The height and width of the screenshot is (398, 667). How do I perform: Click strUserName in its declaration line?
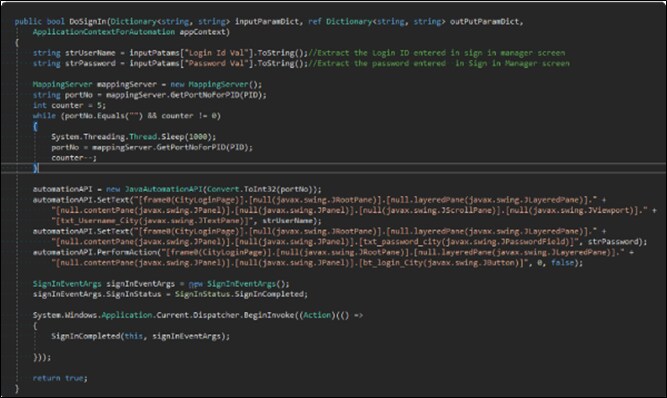[90, 53]
